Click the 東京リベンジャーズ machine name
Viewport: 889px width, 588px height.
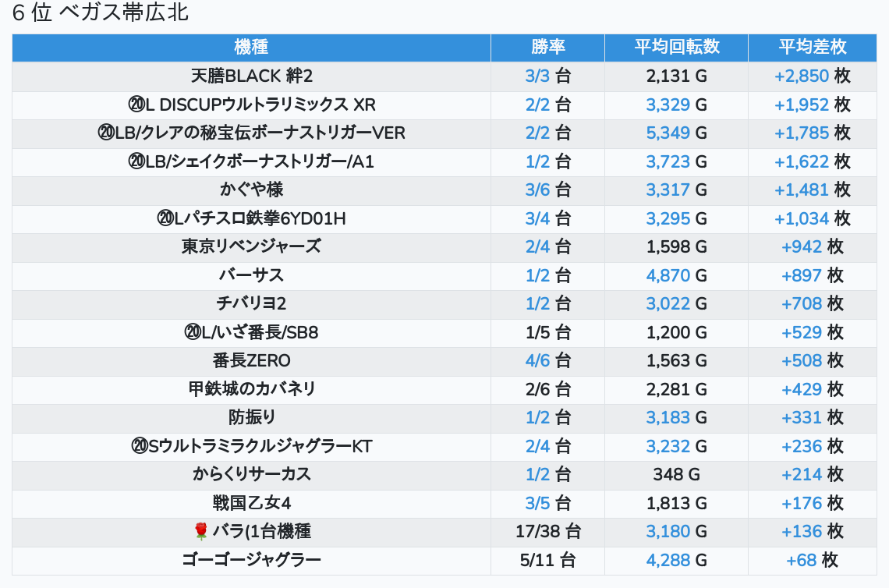click(x=251, y=247)
